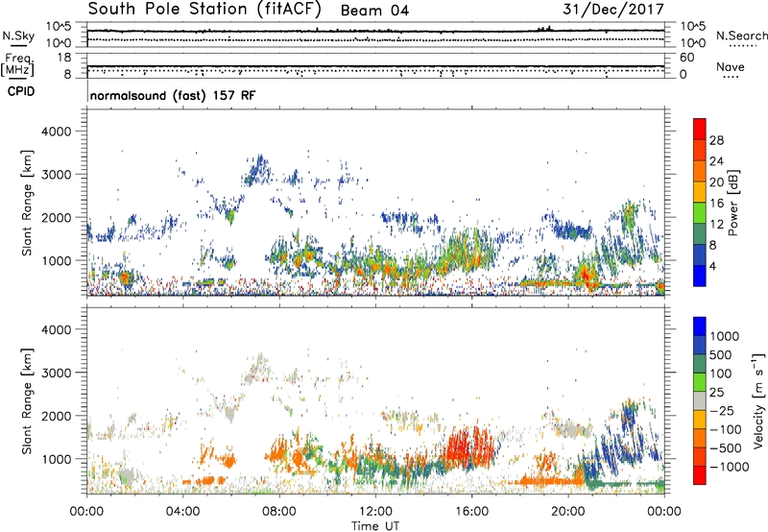Click the date '31/Dec/2017'
The image size is (768, 532).
click(613, 9)
